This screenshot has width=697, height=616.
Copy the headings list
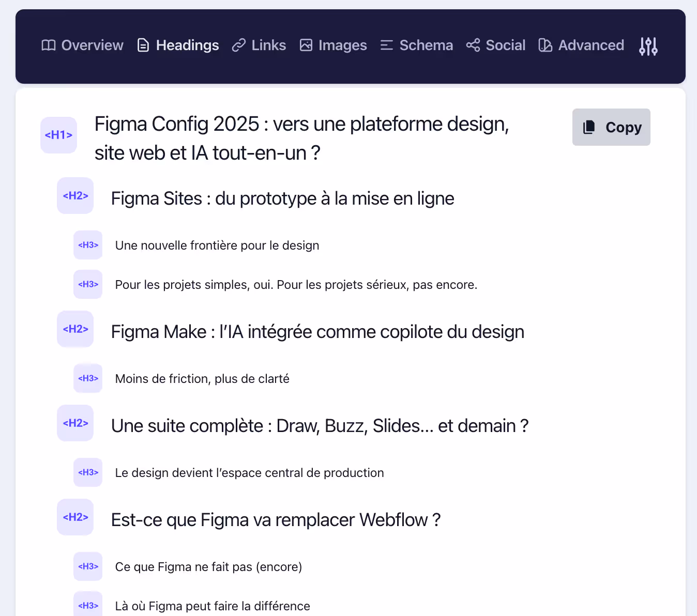click(611, 127)
